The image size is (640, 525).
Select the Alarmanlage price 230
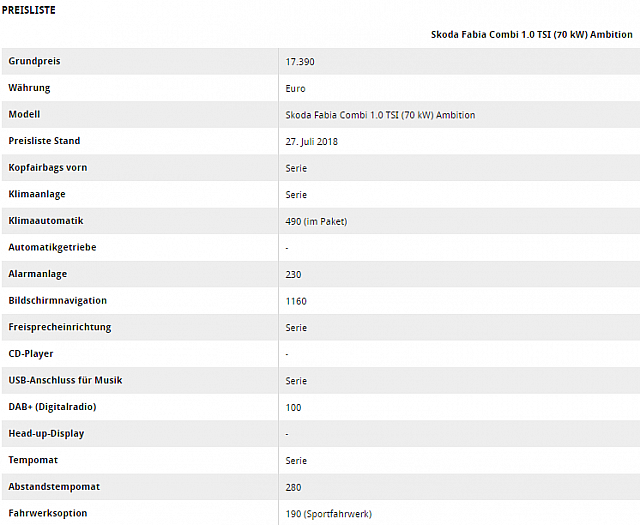click(293, 274)
